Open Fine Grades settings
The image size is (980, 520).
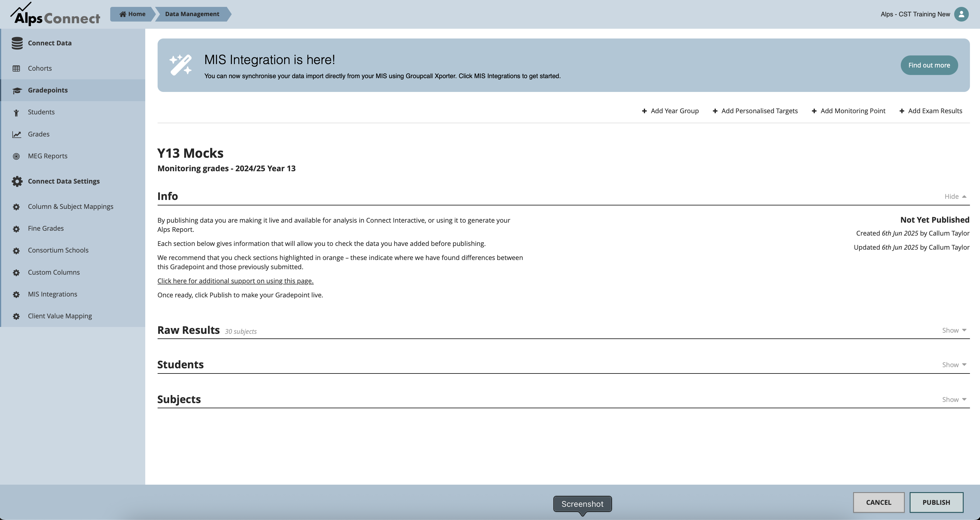tap(73, 228)
